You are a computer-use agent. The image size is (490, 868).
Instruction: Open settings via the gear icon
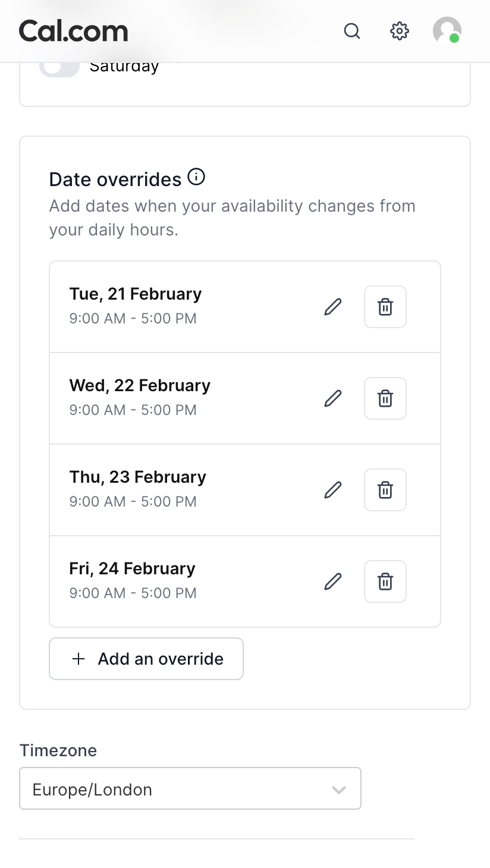400,31
